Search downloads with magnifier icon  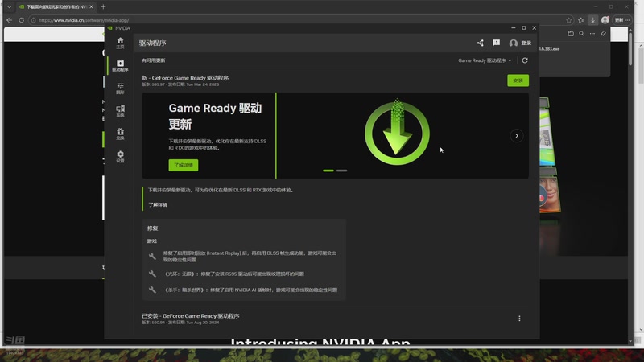[581, 34]
